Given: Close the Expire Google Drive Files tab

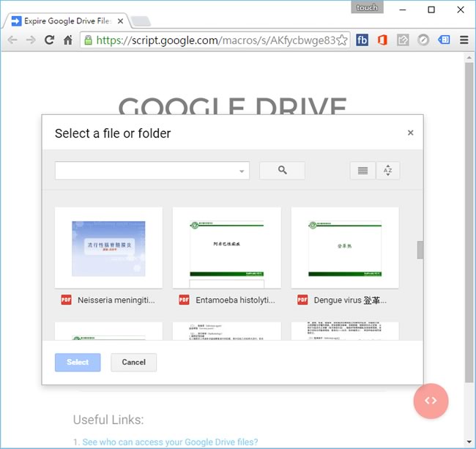Looking at the screenshot, I should point(121,21).
